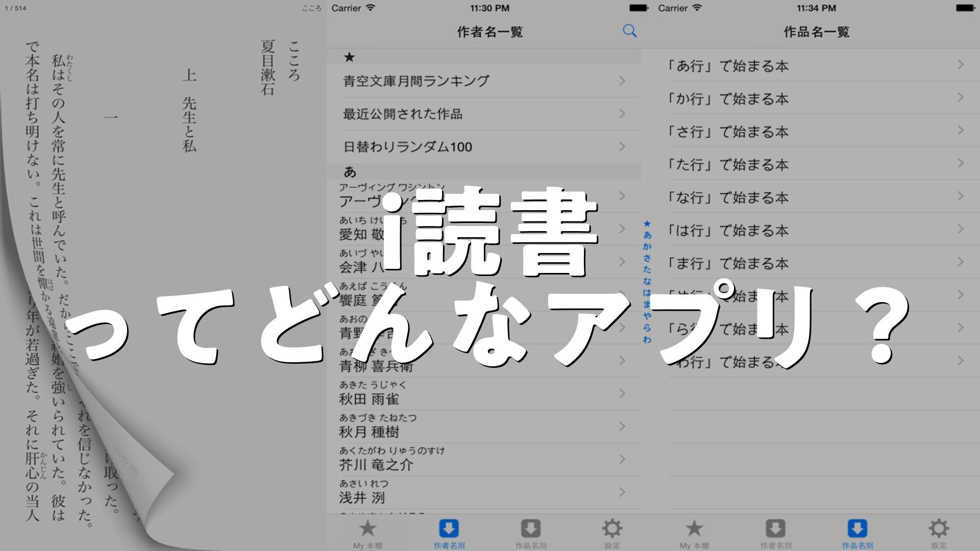
Task: Expand chevron on 「か行」 row
Action: tap(961, 97)
